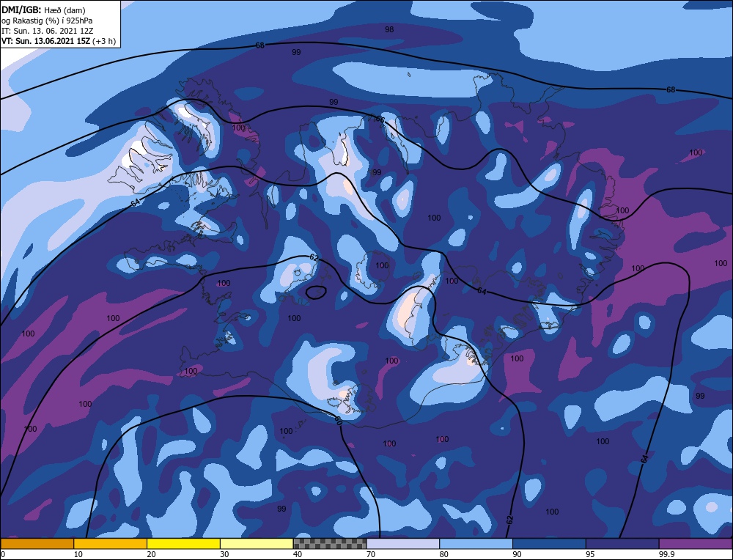The image size is (733, 560).
Task: Click the medium blue 90–95 legend swatch
Action: click(x=549, y=544)
